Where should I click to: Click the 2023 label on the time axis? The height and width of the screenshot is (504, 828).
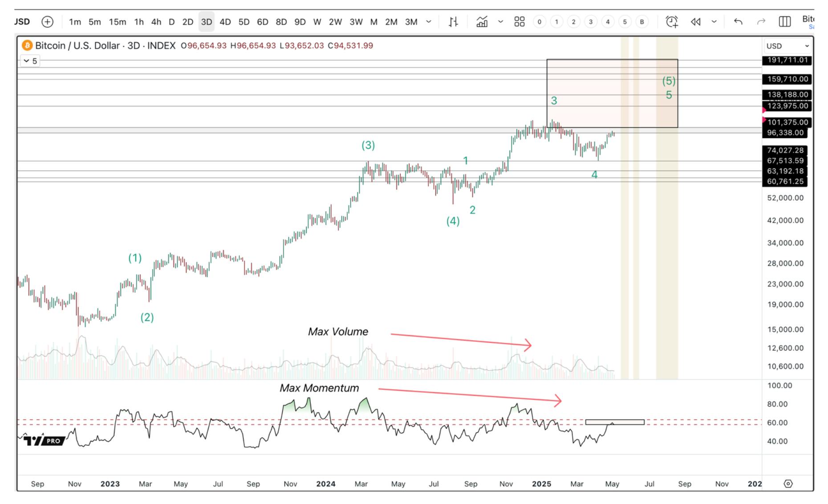pyautogui.click(x=110, y=484)
